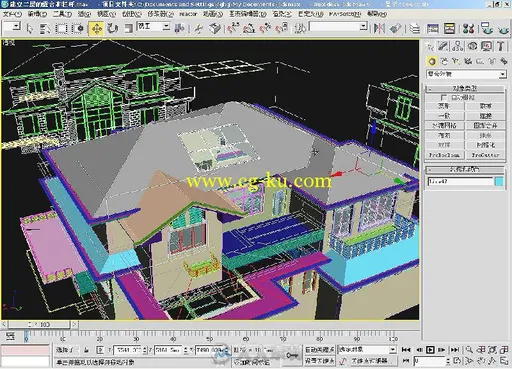
Task: Open the Material Editor
Action: point(468,29)
